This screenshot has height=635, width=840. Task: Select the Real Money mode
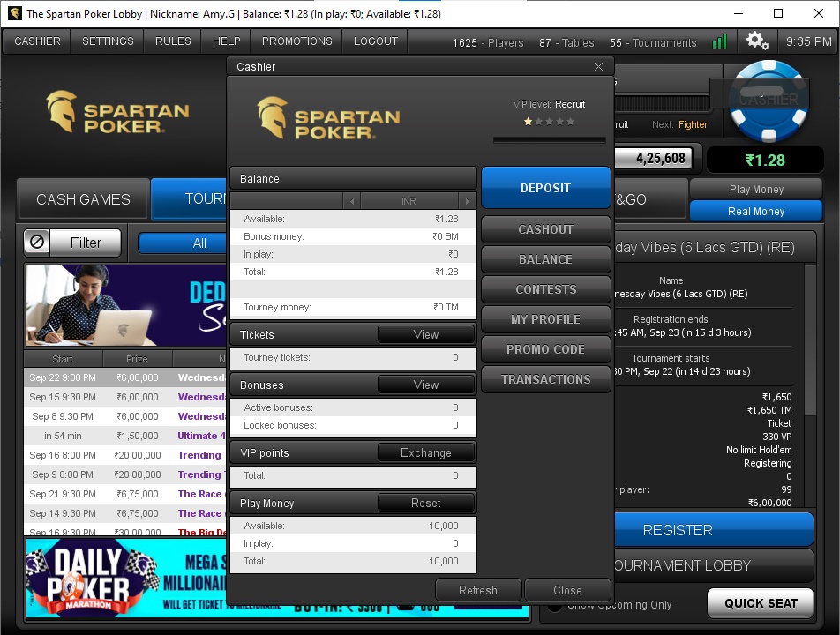tap(756, 212)
